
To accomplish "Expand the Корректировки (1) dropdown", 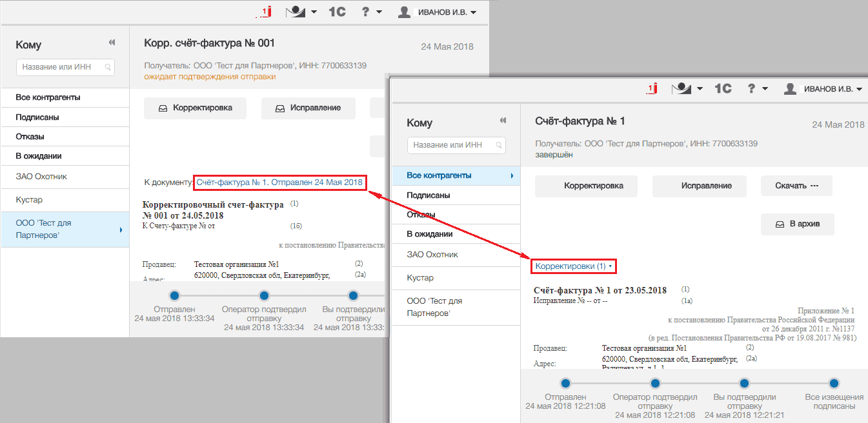I will point(574,266).
